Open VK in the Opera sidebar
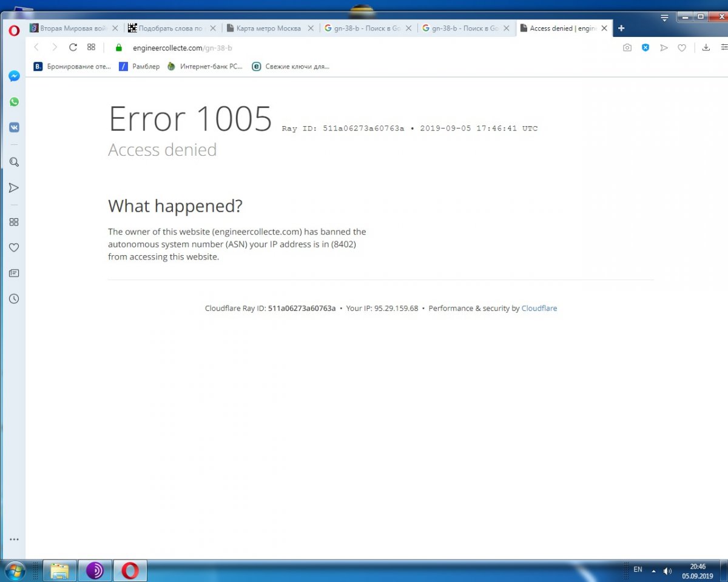Image resolution: width=728 pixels, height=582 pixels. 14,127
